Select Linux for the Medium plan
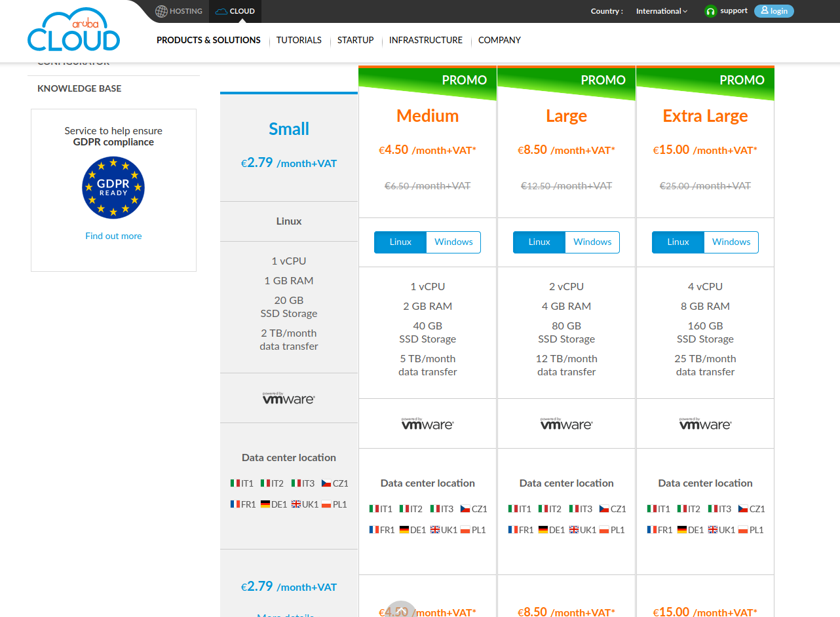Viewport: 840px width, 617px height. pos(400,242)
